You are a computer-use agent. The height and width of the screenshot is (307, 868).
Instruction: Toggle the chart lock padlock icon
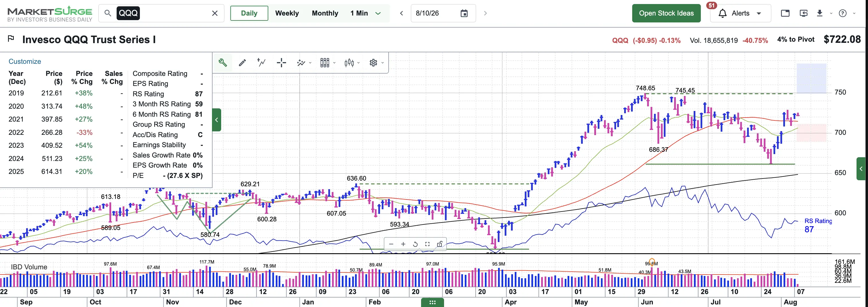click(439, 244)
